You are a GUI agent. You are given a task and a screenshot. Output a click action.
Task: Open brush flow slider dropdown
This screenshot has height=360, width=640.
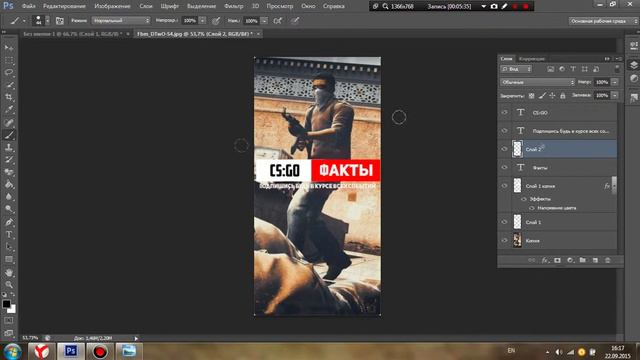[264, 20]
